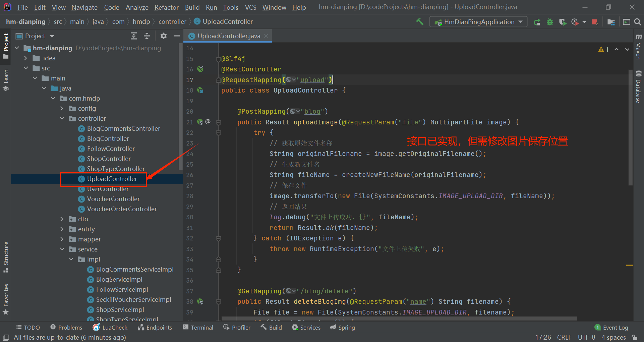This screenshot has height=342, width=644.
Task: Open the File menu
Action: (22, 7)
